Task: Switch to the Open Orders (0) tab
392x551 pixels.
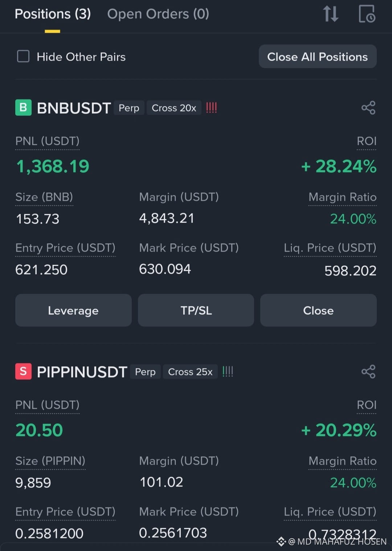Action: [x=158, y=14]
